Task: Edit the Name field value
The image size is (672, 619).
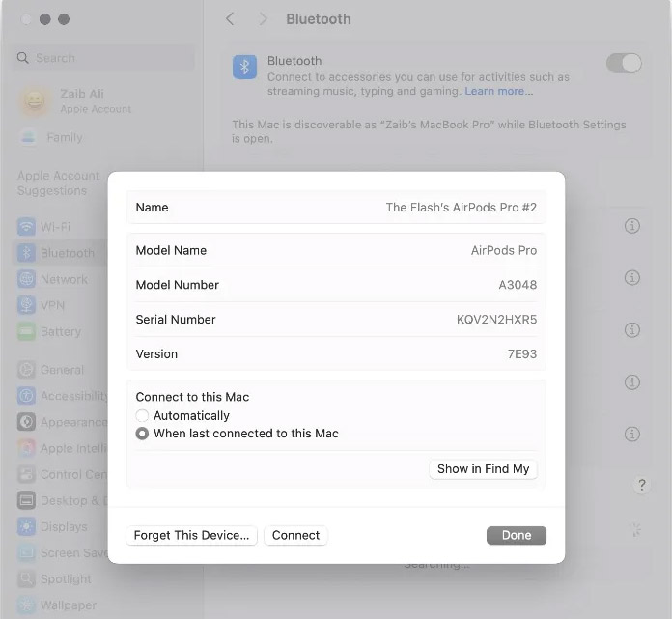Action: tap(462, 208)
